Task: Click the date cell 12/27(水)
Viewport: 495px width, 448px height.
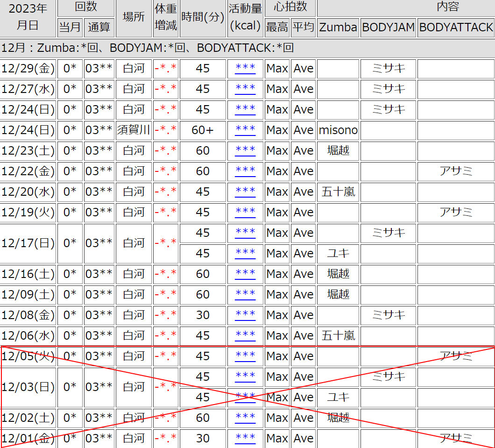Action: (28, 89)
